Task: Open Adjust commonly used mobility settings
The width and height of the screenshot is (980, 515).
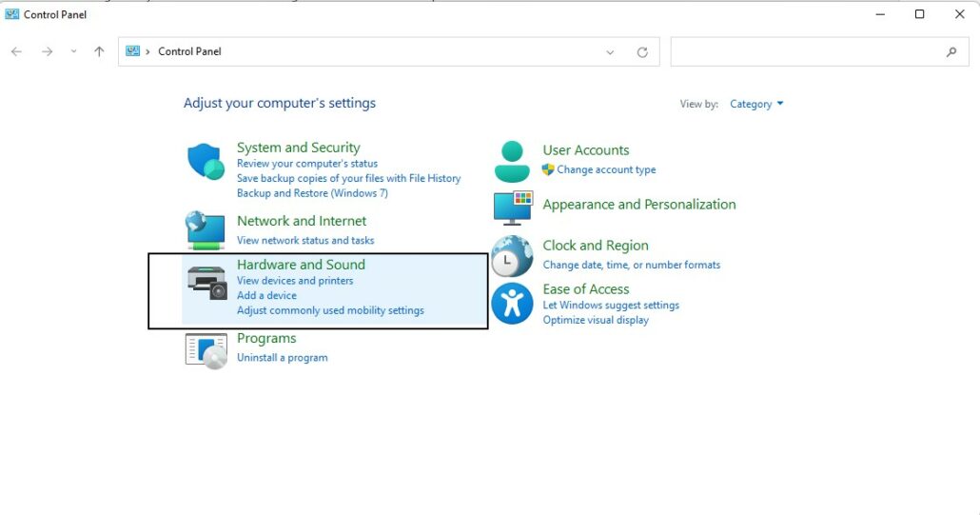Action: (330, 310)
